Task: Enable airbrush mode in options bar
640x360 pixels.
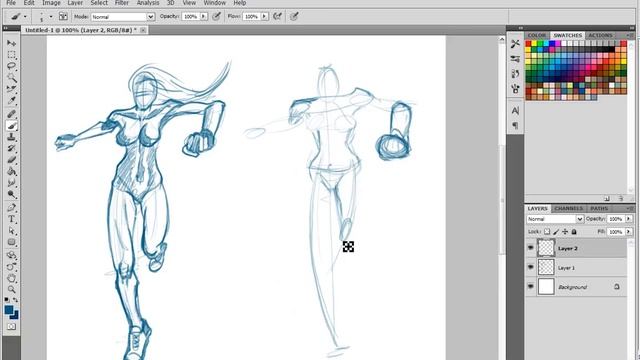Action: [x=278, y=16]
